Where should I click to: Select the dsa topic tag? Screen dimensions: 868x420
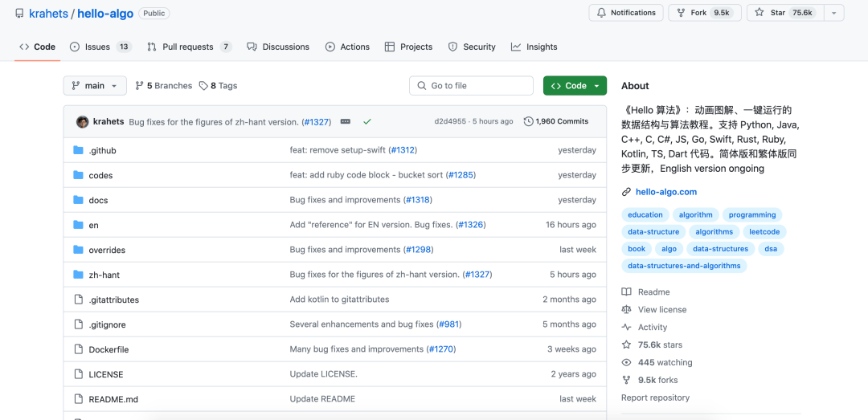771,249
